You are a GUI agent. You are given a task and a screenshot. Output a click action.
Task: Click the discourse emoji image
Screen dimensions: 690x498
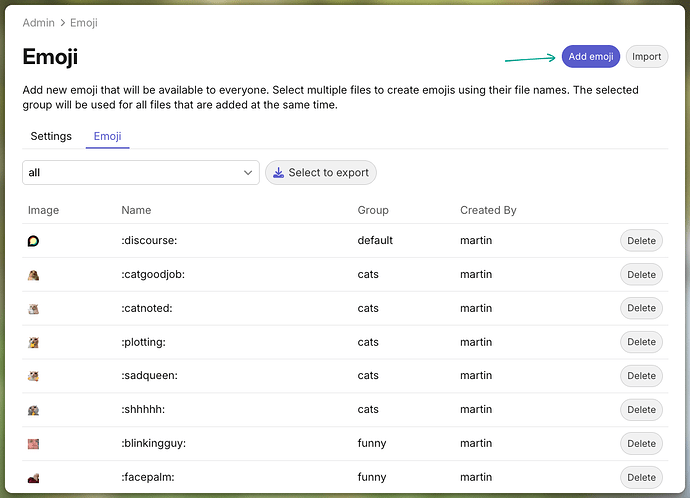(x=33, y=241)
